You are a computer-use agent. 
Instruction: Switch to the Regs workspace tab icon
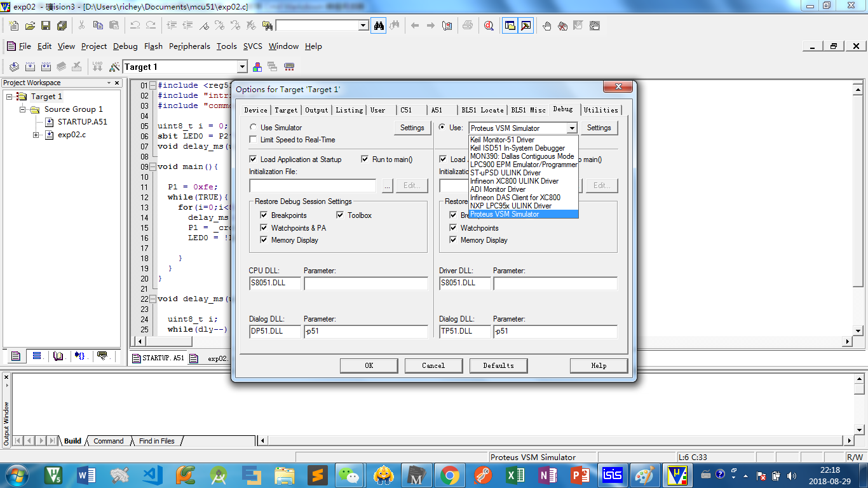[x=37, y=356]
